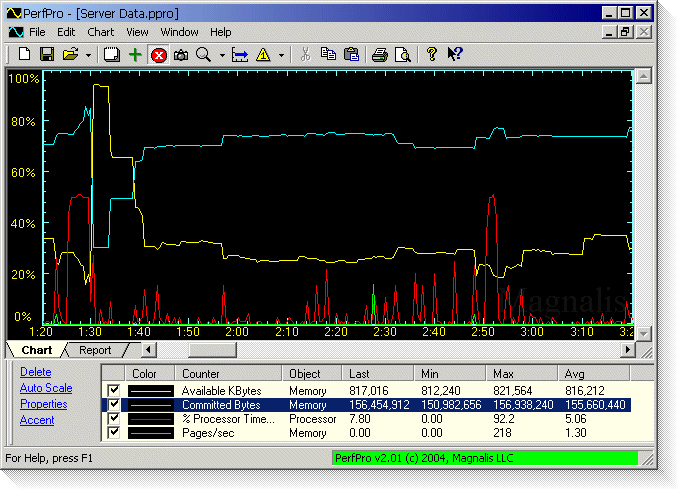Click the red X stop icon

click(159, 55)
